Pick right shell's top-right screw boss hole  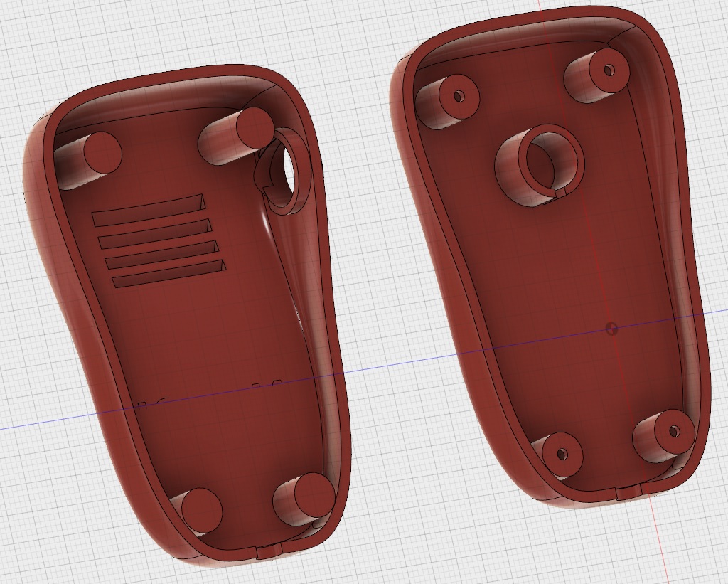(609, 70)
